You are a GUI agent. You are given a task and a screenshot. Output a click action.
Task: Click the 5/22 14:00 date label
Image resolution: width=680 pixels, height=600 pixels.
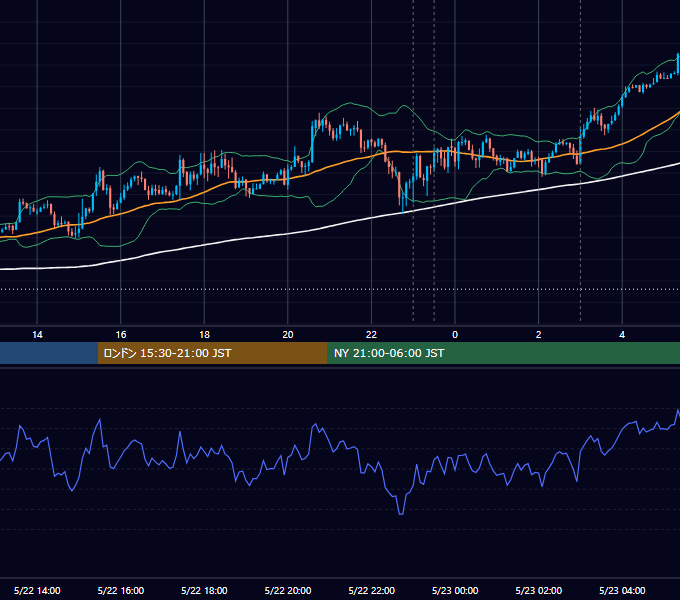click(x=37, y=590)
